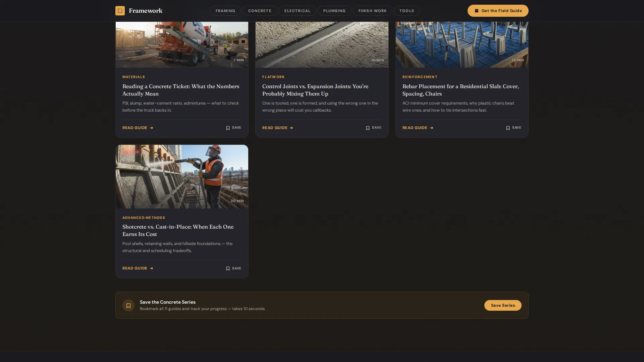Image resolution: width=644 pixels, height=362 pixels.
Task: Open 'Rebar Placement for a Residential Slab' title
Action: (x=461, y=90)
